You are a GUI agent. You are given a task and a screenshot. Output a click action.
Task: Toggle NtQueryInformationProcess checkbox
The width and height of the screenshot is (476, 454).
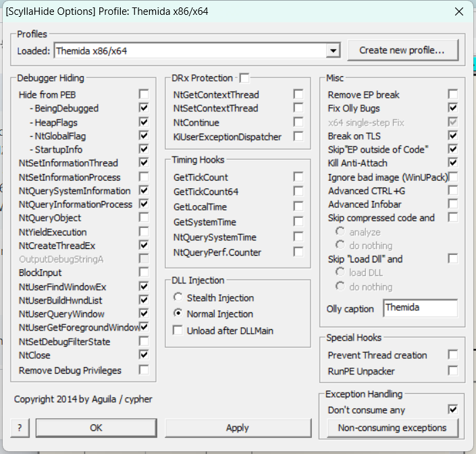144,204
